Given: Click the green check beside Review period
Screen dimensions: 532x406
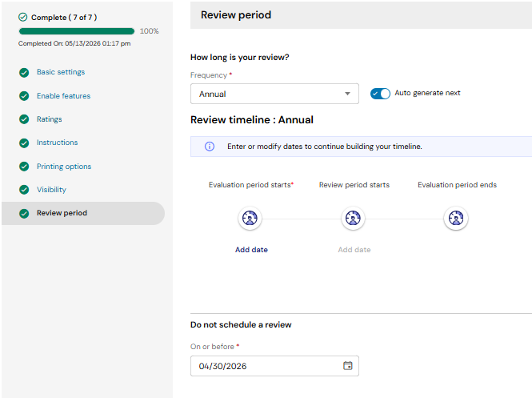Looking at the screenshot, I should click(x=24, y=213).
